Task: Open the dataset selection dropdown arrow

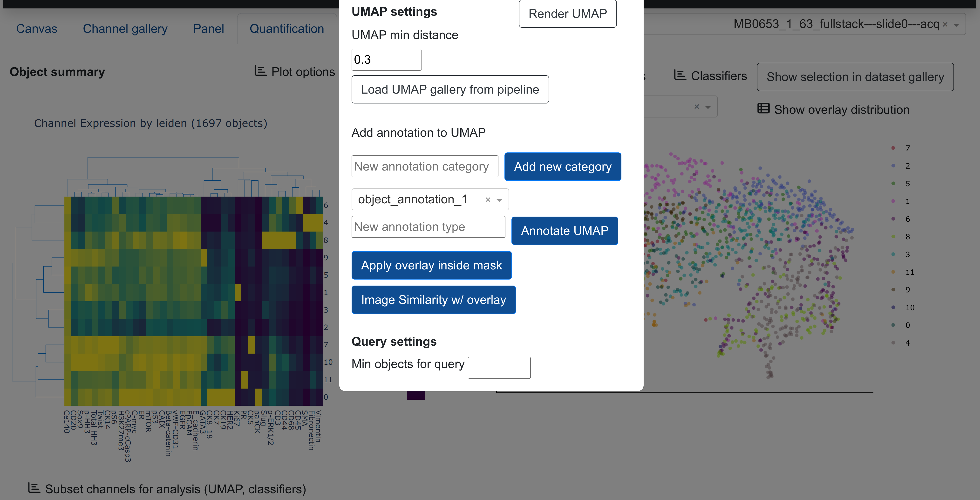Action: 956,25
